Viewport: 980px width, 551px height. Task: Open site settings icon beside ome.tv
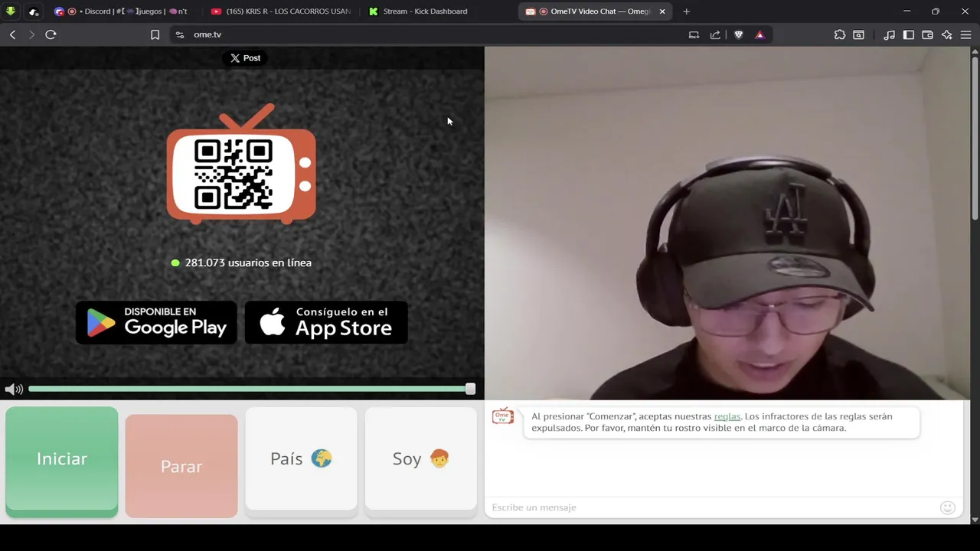point(180,34)
